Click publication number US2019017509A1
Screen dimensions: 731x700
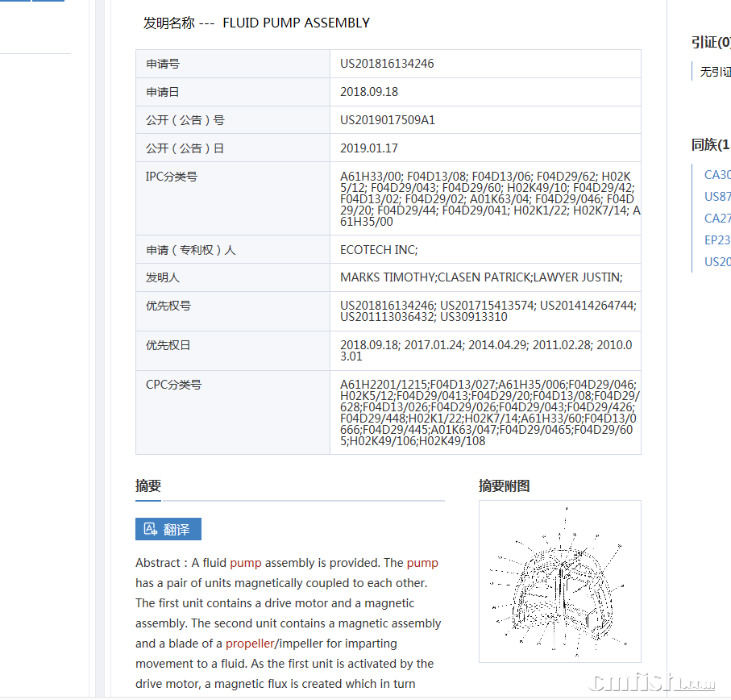tap(388, 120)
